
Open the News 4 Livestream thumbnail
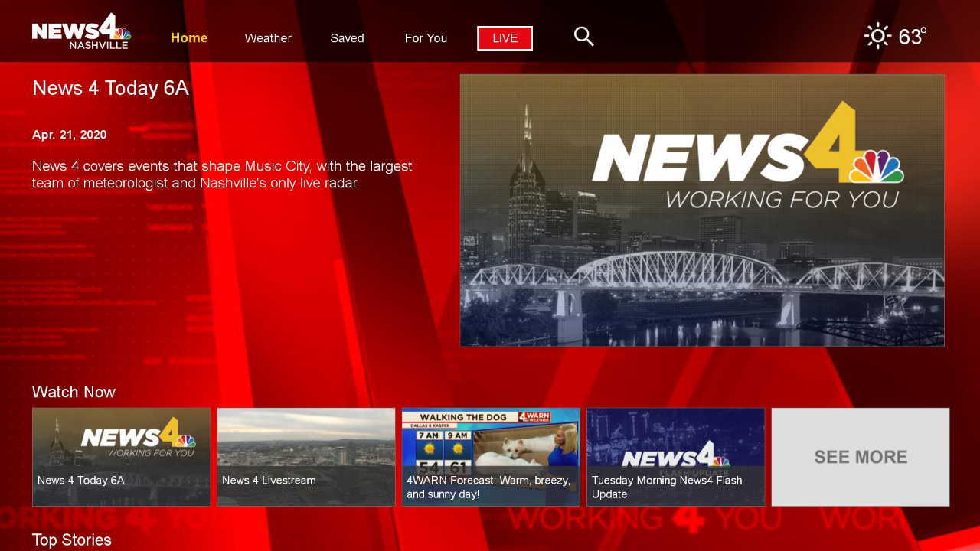305,457
